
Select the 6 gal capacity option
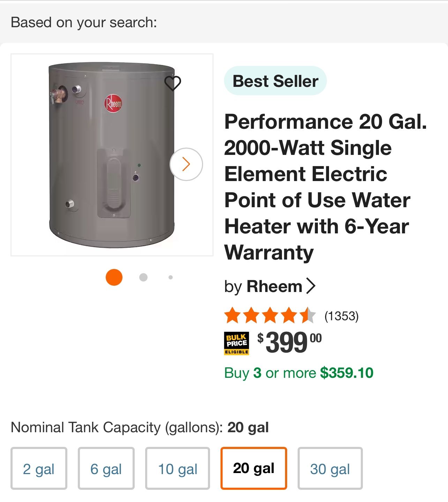point(106,469)
